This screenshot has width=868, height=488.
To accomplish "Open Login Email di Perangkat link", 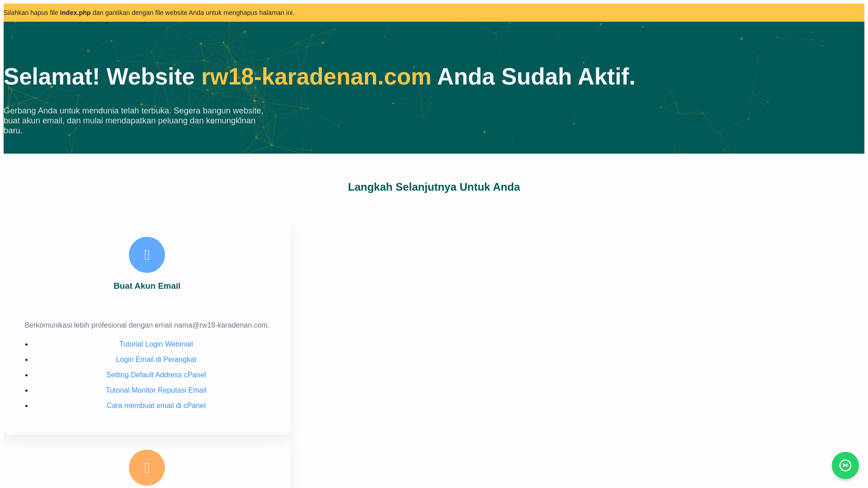I will tap(156, 360).
